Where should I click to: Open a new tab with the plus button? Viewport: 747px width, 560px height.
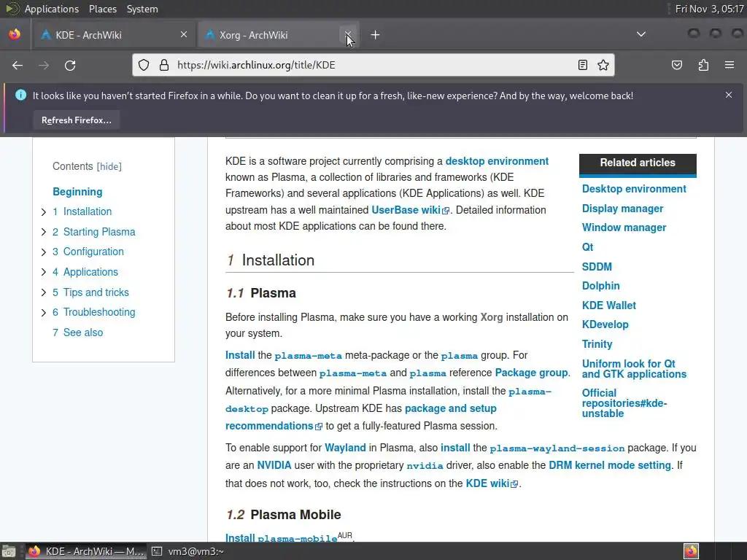coord(376,35)
